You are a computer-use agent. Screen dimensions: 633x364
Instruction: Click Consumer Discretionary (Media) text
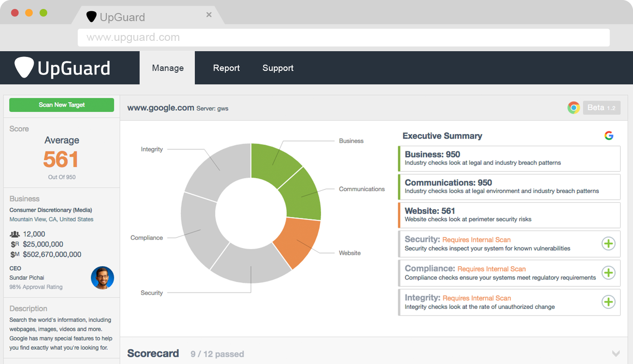tap(51, 210)
